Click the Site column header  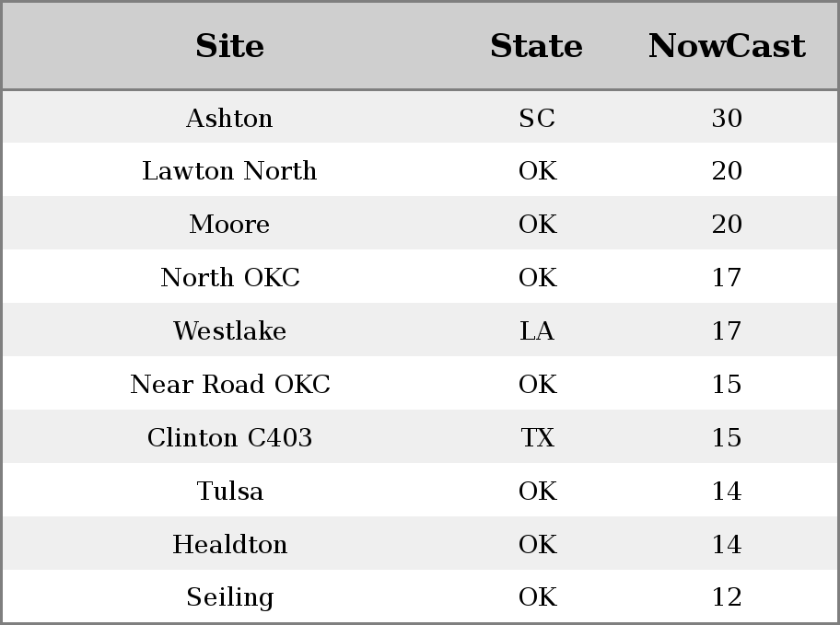229,46
